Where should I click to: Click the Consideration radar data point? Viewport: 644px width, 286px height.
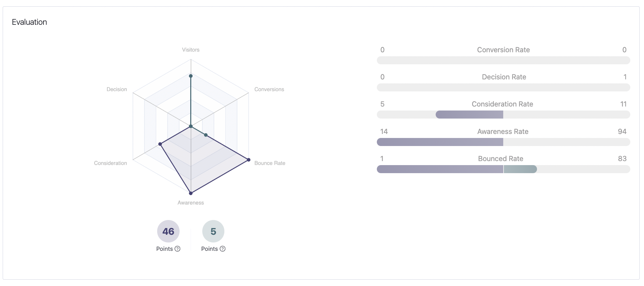click(x=160, y=144)
